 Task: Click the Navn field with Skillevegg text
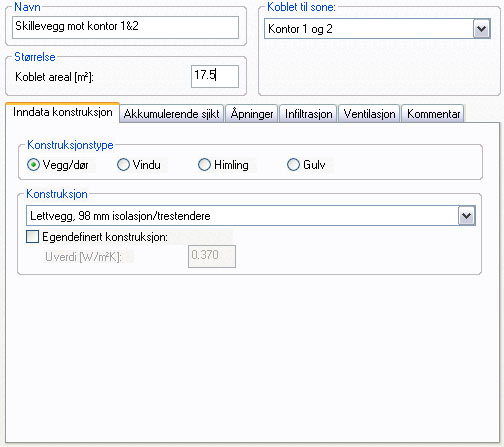click(125, 27)
